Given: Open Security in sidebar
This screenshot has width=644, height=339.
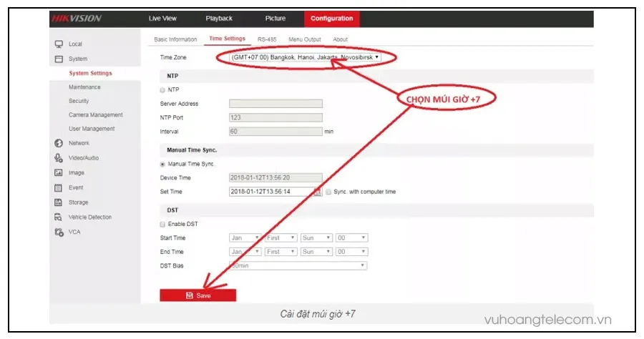Looking at the screenshot, I should pos(79,101).
